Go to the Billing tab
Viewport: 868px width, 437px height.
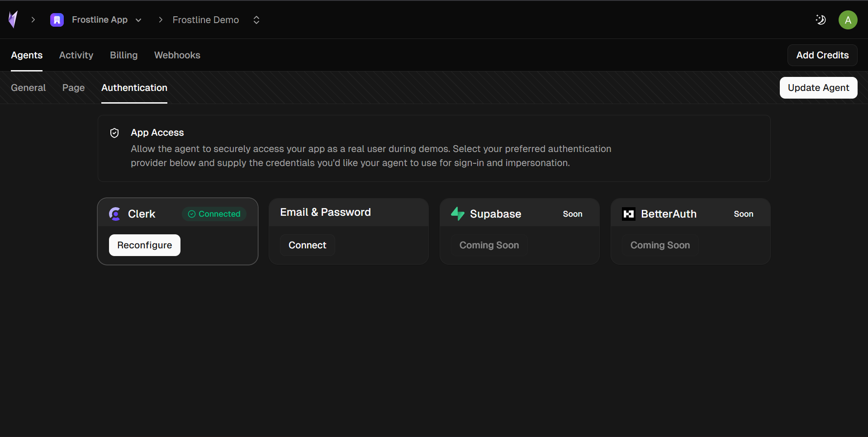tap(123, 55)
